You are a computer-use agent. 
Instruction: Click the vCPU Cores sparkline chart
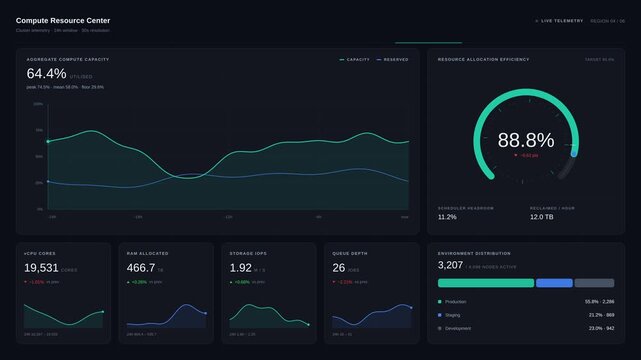click(x=63, y=315)
